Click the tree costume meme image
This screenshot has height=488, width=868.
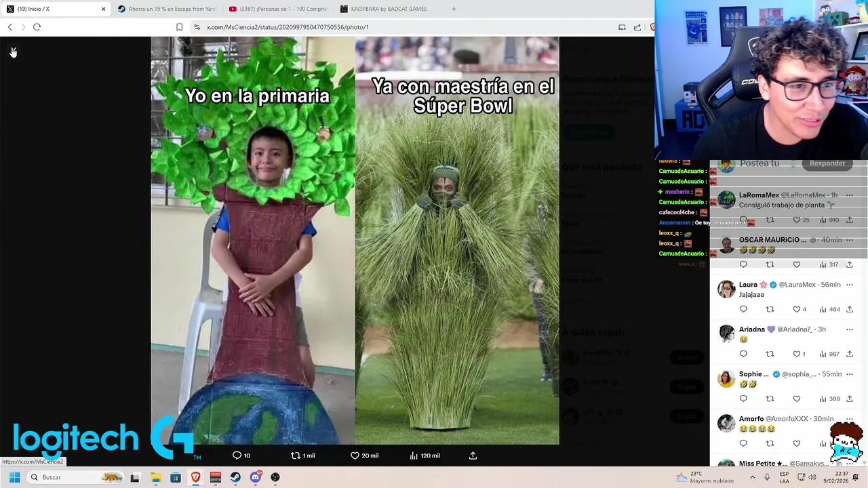355,241
